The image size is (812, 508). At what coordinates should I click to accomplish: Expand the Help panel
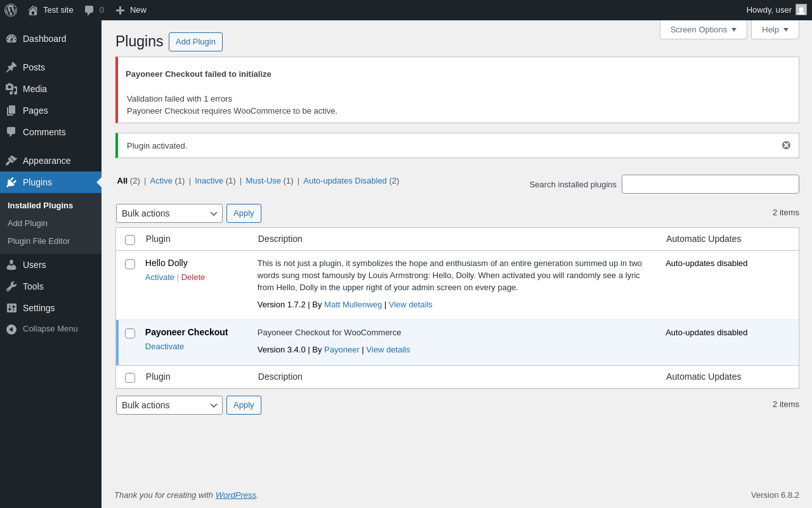click(775, 29)
